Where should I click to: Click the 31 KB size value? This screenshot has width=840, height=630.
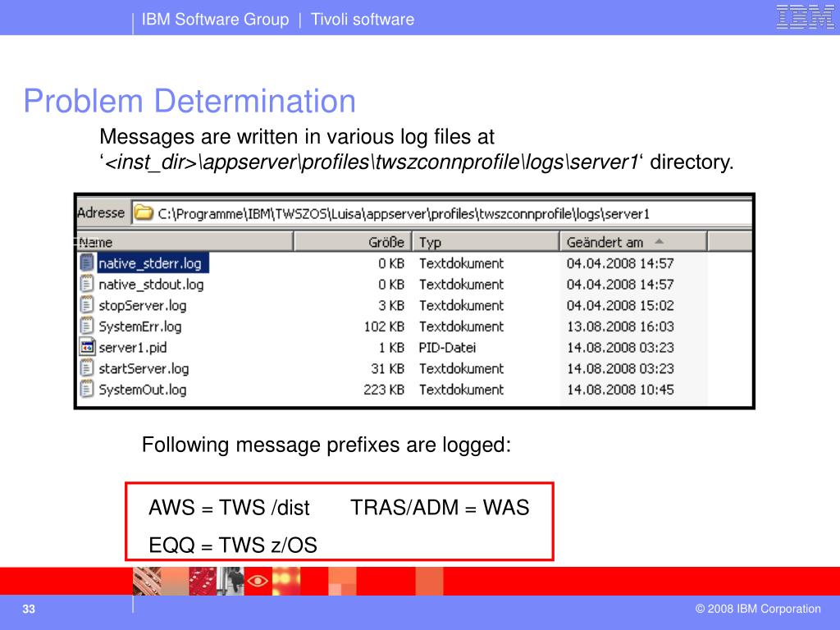[x=388, y=368]
